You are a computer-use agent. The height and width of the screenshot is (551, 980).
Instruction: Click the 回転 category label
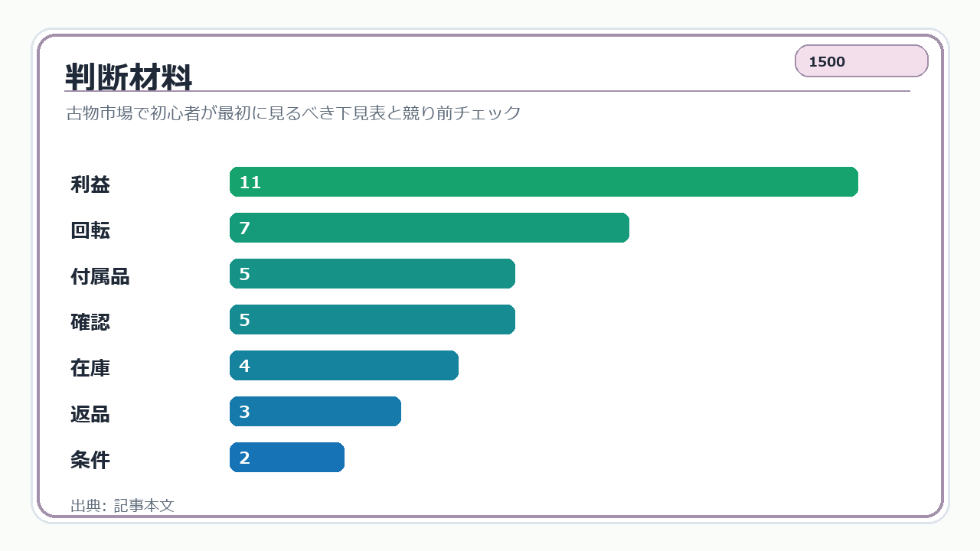tap(90, 230)
